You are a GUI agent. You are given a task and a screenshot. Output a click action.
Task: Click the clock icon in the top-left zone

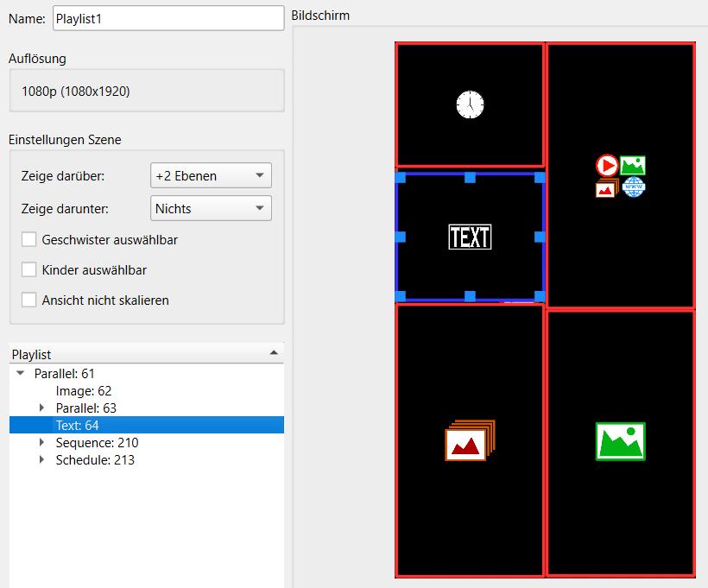pos(470,105)
